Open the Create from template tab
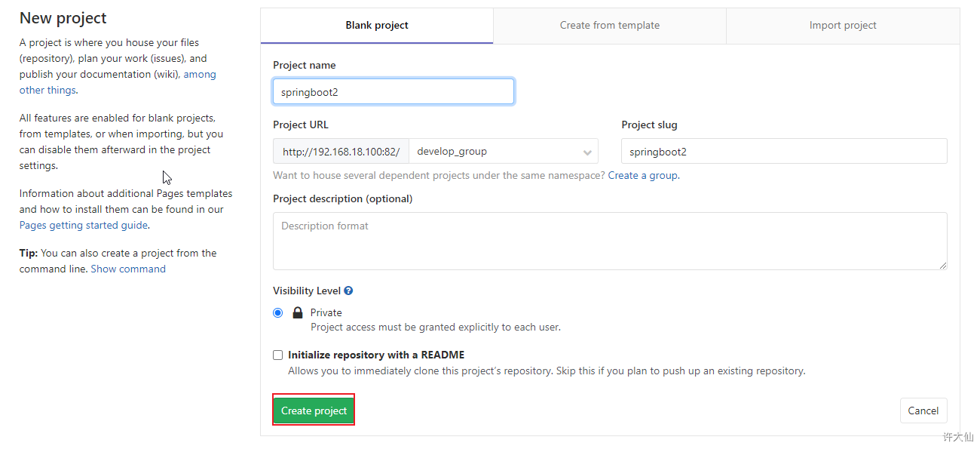This screenshot has width=980, height=449. (609, 26)
